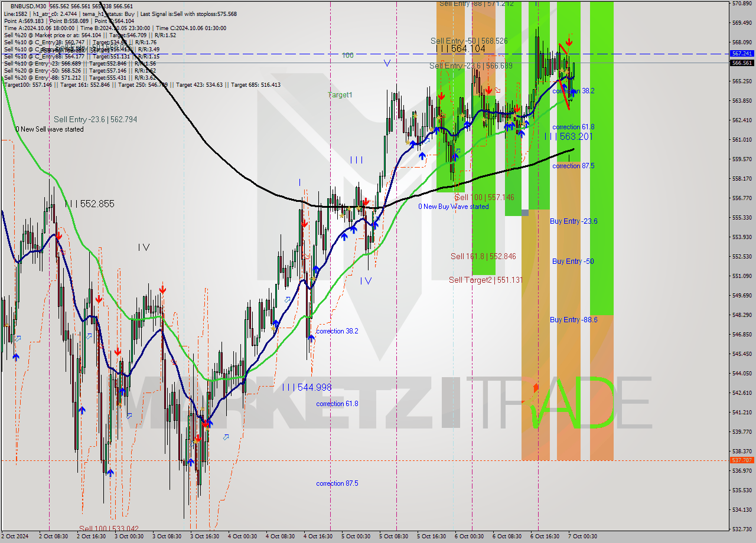Select the 'I I | 564.104' label
The width and height of the screenshot is (756, 543).
(461, 49)
